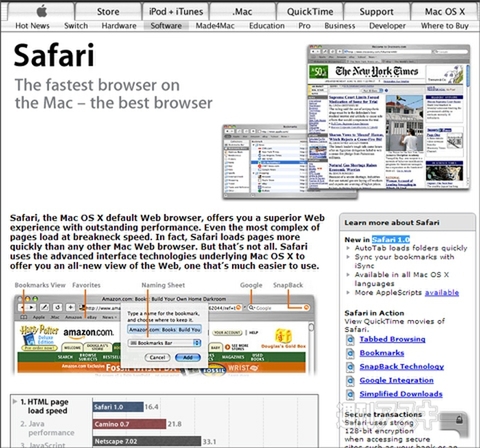Open the .Mac tab
This screenshot has height=448, width=480.
243,11
